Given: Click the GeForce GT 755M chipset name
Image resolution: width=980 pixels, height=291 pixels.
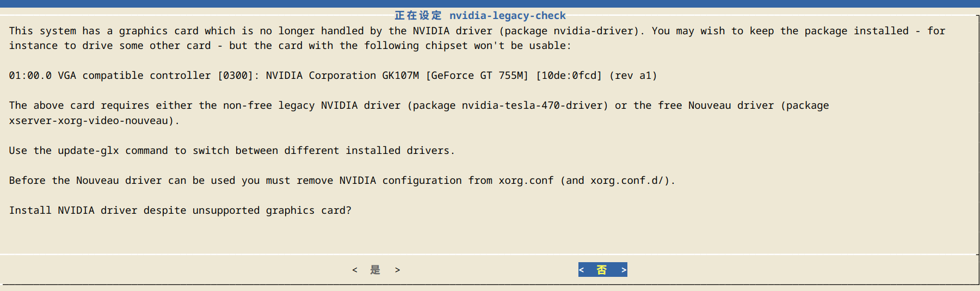Looking at the screenshot, I should click(x=477, y=76).
